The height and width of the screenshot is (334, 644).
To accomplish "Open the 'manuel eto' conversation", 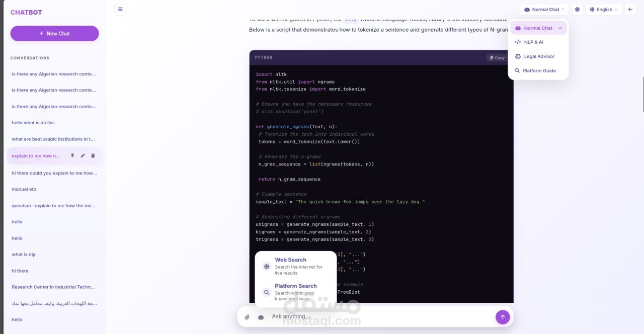I will tap(54, 189).
